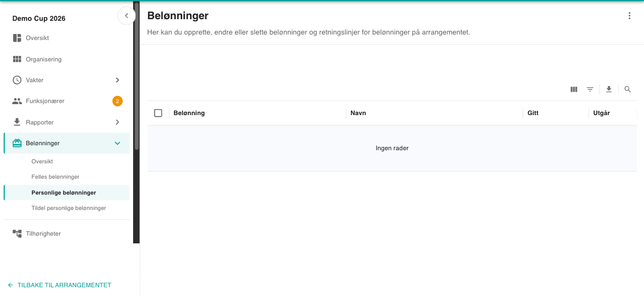Click the Belønninger gift card icon
This screenshot has height=296, width=644.
(17, 143)
